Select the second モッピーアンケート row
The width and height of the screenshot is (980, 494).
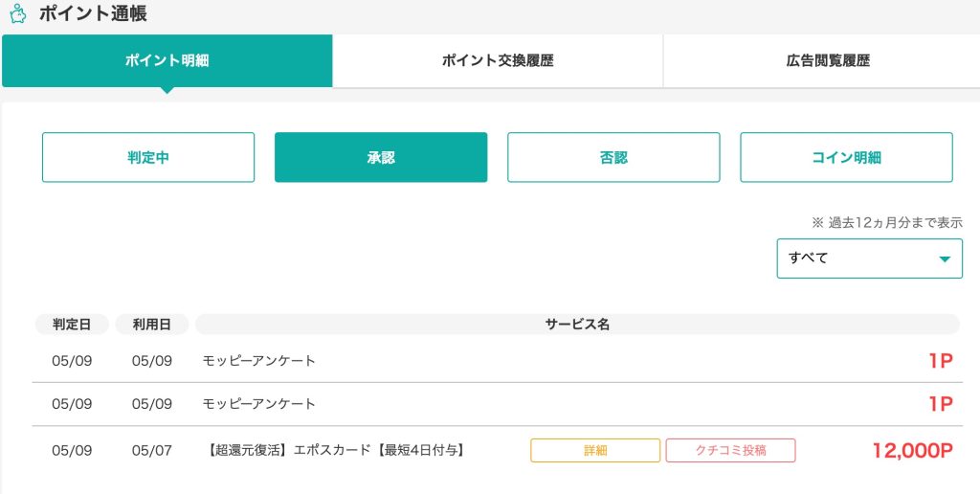[259, 404]
